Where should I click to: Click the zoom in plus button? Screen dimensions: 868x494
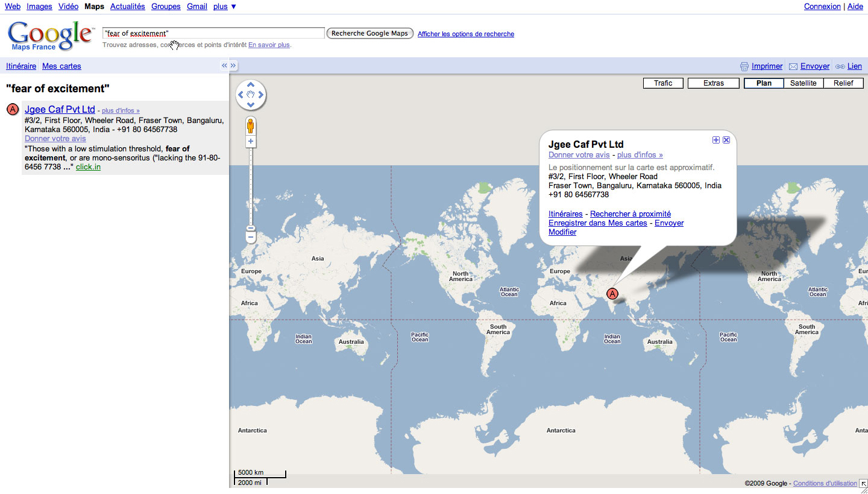[x=251, y=142]
